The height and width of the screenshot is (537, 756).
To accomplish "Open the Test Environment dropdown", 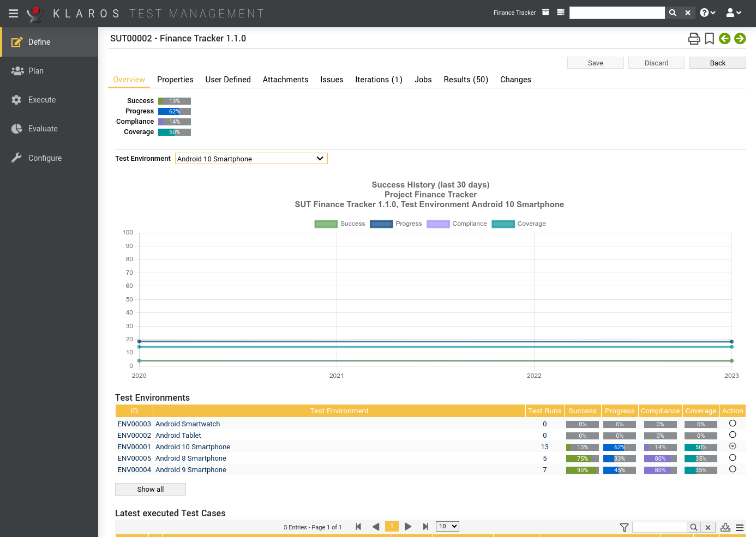I will point(251,159).
